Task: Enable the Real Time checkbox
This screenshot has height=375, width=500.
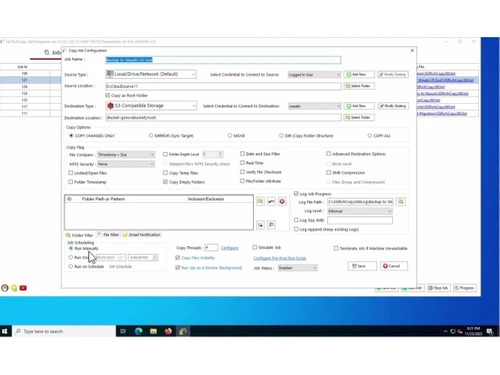Action: click(x=242, y=163)
